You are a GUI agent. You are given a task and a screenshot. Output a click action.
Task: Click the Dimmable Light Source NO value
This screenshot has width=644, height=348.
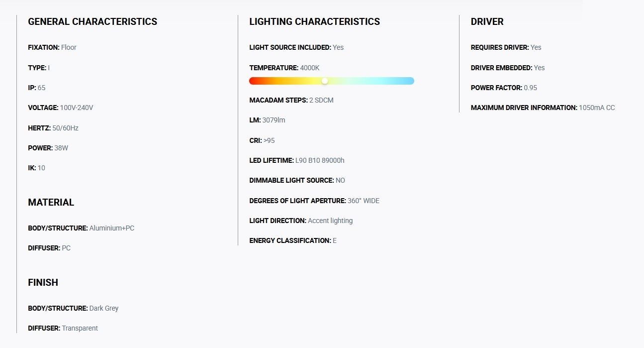point(340,180)
